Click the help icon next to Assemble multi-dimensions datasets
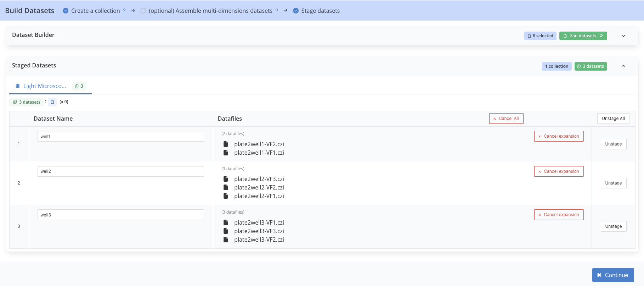The height and width of the screenshot is (286, 644). [x=277, y=11]
